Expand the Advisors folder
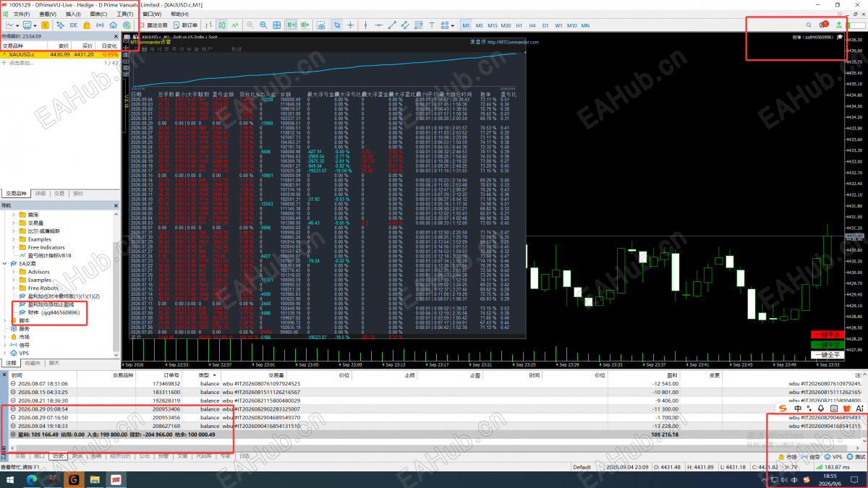Image resolution: width=868 pixels, height=488 pixels. (x=14, y=272)
